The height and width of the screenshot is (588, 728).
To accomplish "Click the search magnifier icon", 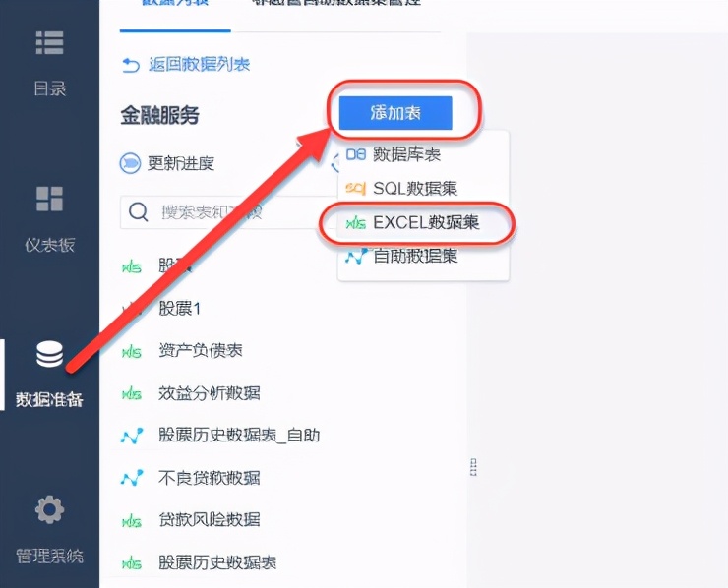I will (x=139, y=211).
